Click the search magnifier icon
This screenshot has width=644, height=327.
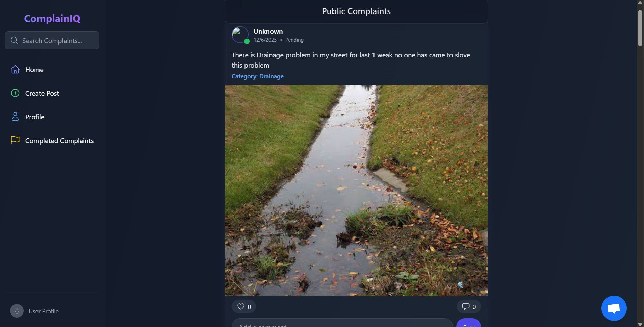tap(14, 40)
